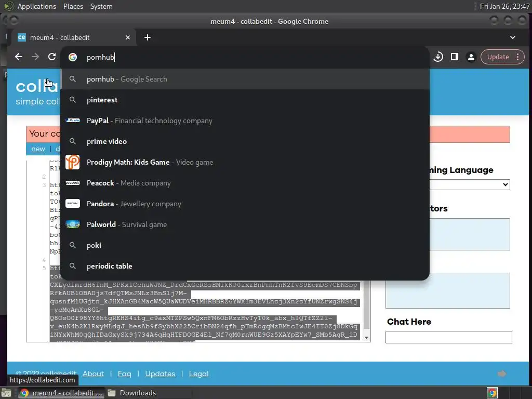Choose the periodic table suggestion

[245, 266]
